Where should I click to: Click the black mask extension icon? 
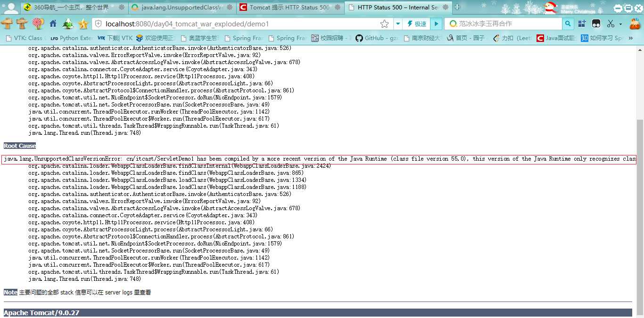[596, 24]
